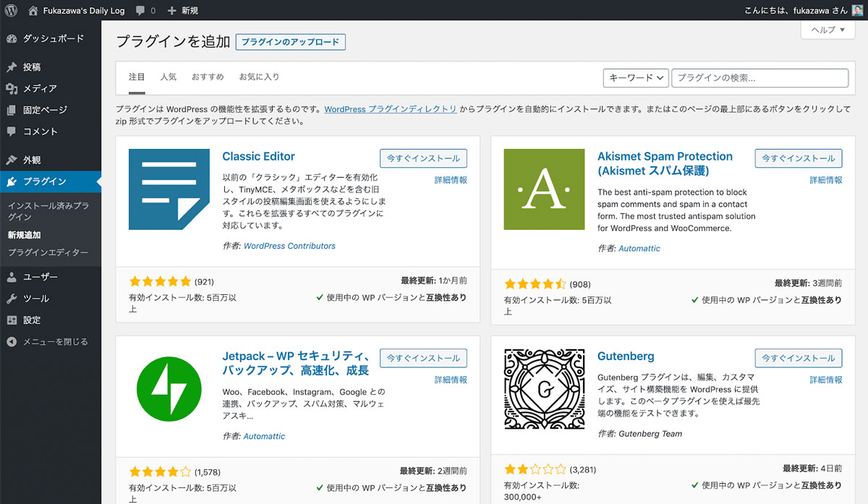Open Automattic author link under Akismet
The height and width of the screenshot is (504, 868).
(x=639, y=248)
